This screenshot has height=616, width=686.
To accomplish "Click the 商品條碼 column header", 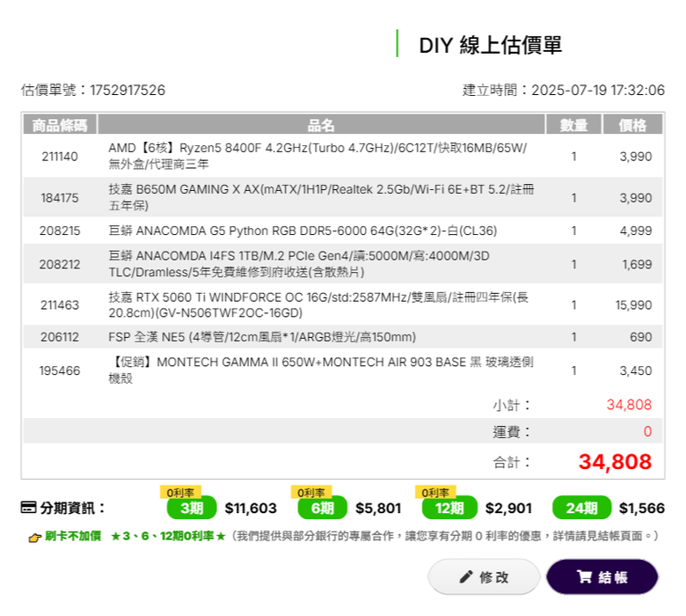I will tap(60, 125).
